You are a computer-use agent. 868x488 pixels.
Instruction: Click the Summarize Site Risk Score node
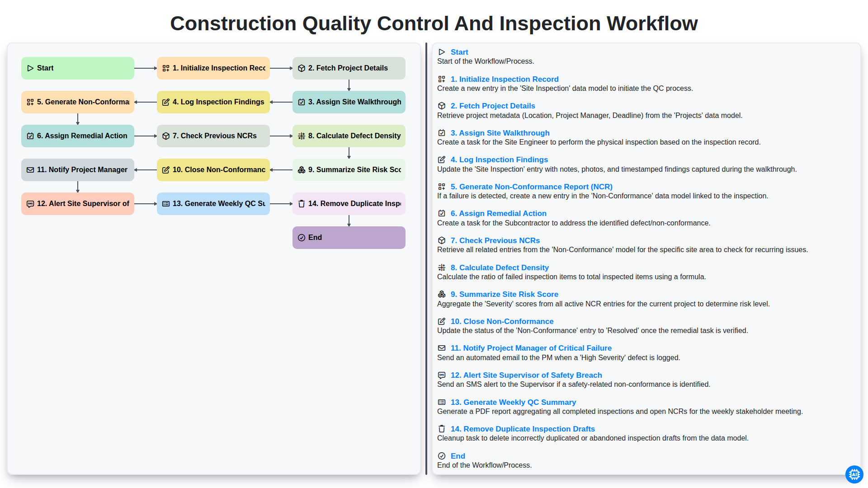coord(349,170)
